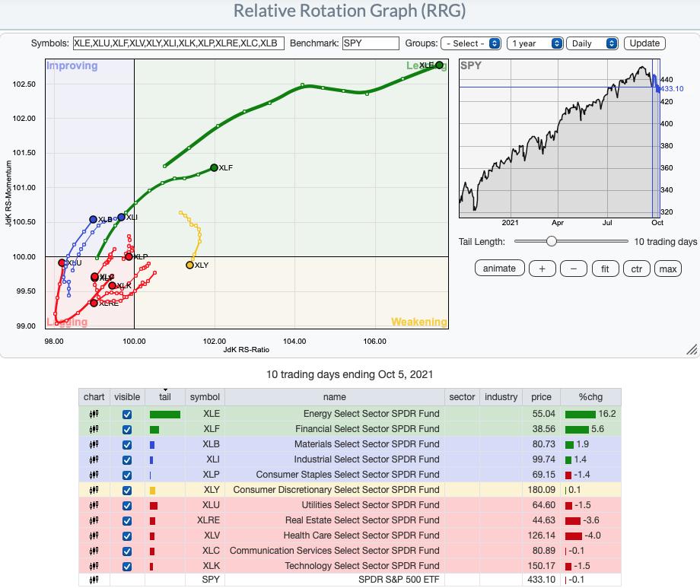Viewport: 700px width, 588px height.
Task: Open the XLU row chart icon
Action: point(94,505)
